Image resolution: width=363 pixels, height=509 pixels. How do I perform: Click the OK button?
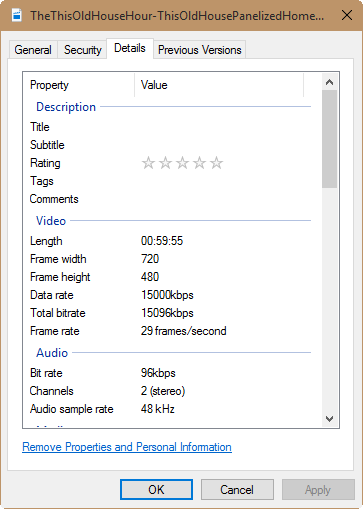156,490
